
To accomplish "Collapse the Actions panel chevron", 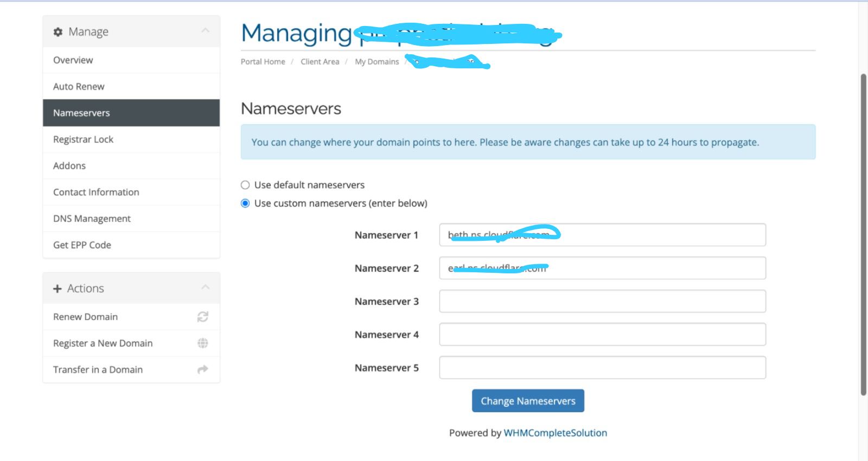I will (205, 287).
